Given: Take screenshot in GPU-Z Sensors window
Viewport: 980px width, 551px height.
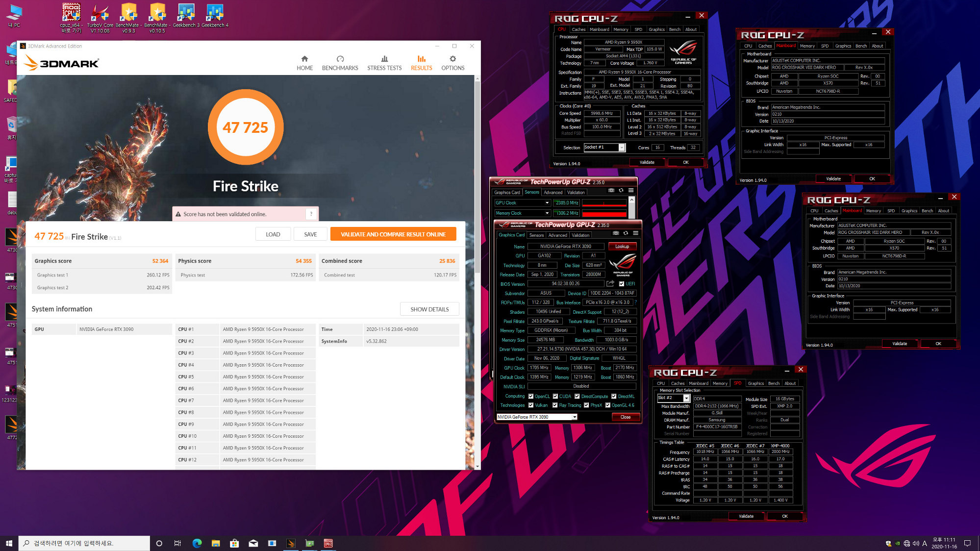Looking at the screenshot, I should [611, 190].
